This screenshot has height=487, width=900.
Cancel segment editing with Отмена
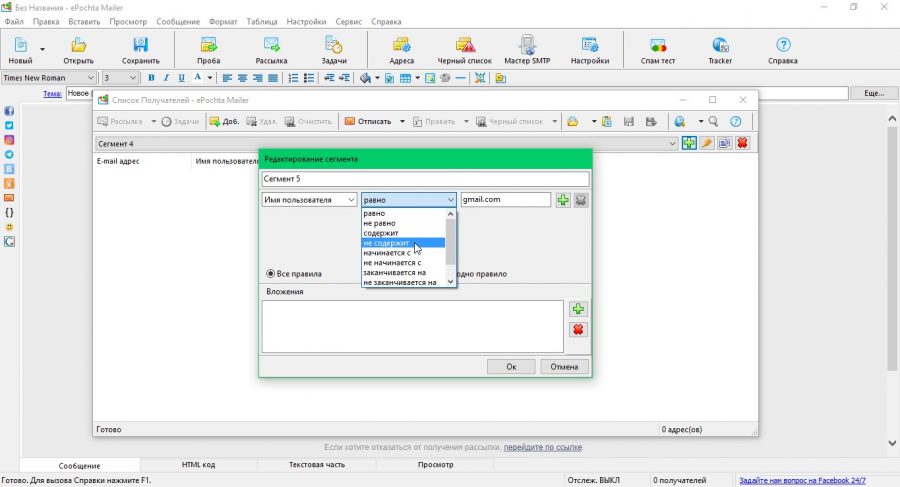click(564, 366)
